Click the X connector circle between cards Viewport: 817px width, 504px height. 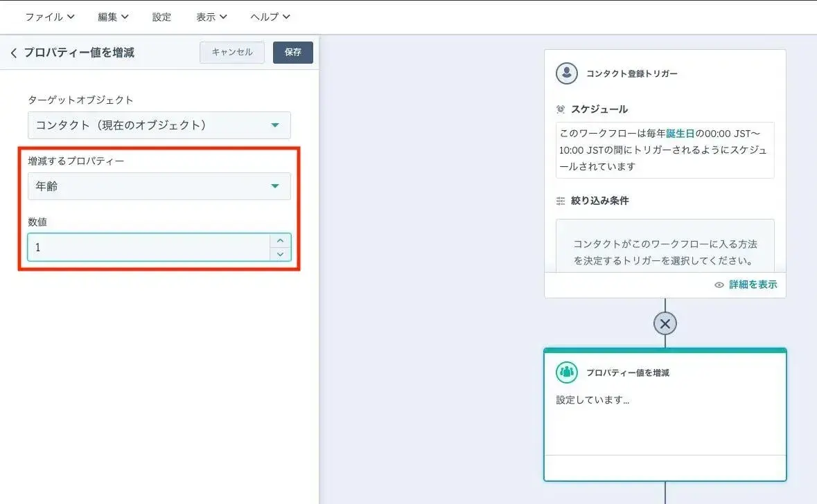[665, 323]
